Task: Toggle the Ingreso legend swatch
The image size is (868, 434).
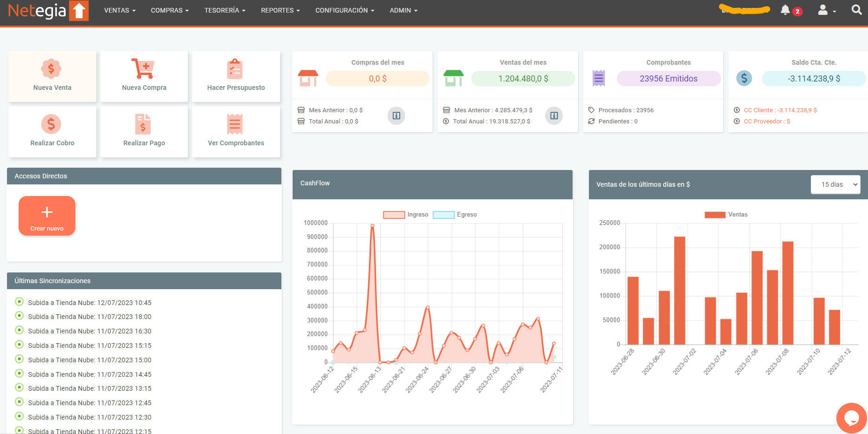Action: click(394, 215)
